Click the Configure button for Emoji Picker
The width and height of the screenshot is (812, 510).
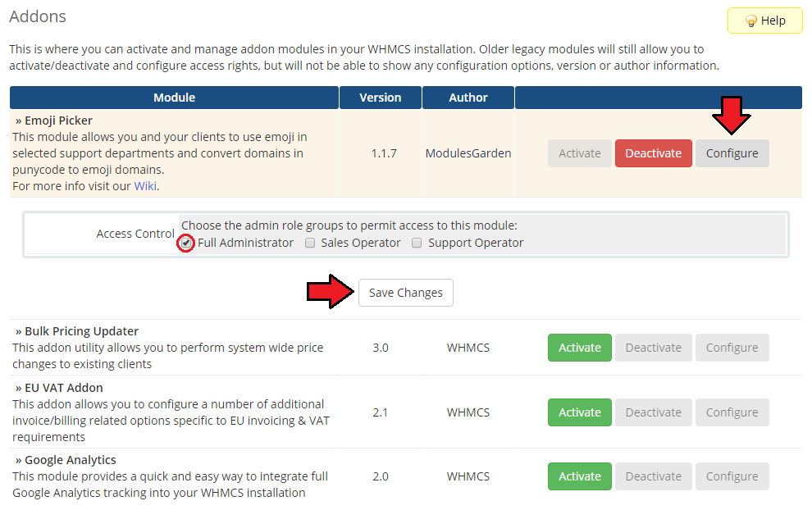pos(732,153)
